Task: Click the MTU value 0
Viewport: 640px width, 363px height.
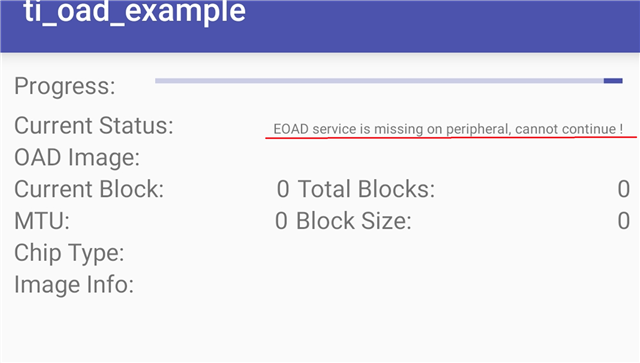Action: click(281, 221)
